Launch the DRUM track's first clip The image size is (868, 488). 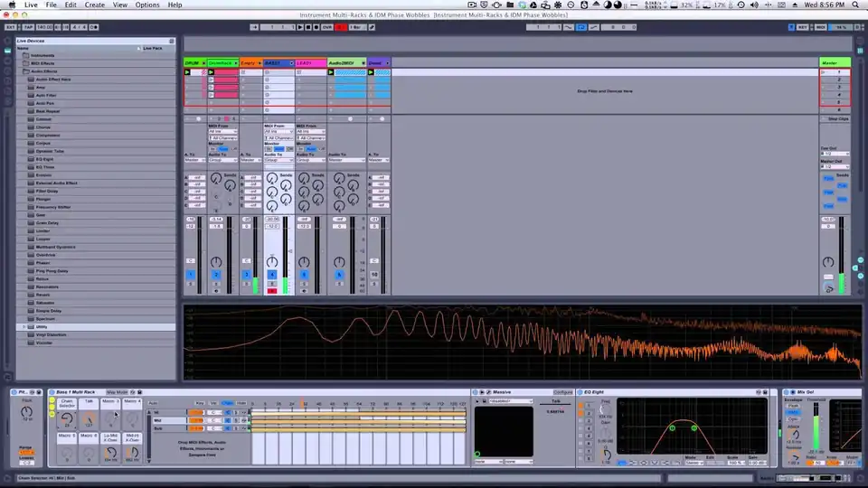pyautogui.click(x=187, y=71)
